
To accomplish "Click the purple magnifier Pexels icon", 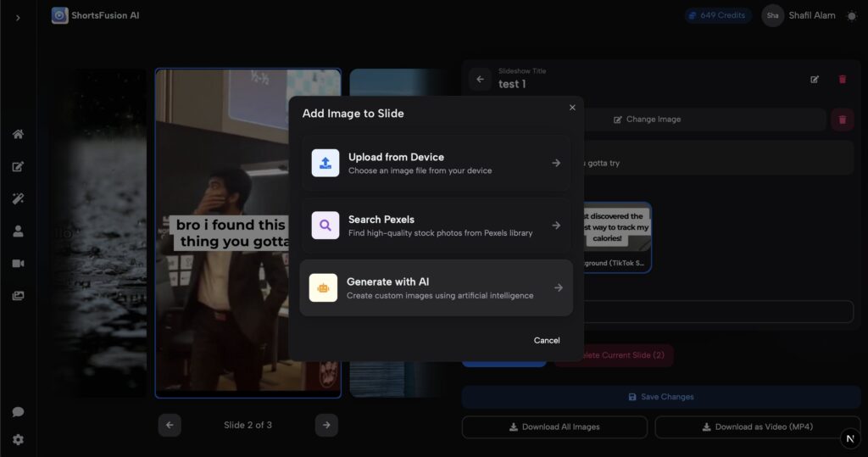I will [325, 226].
